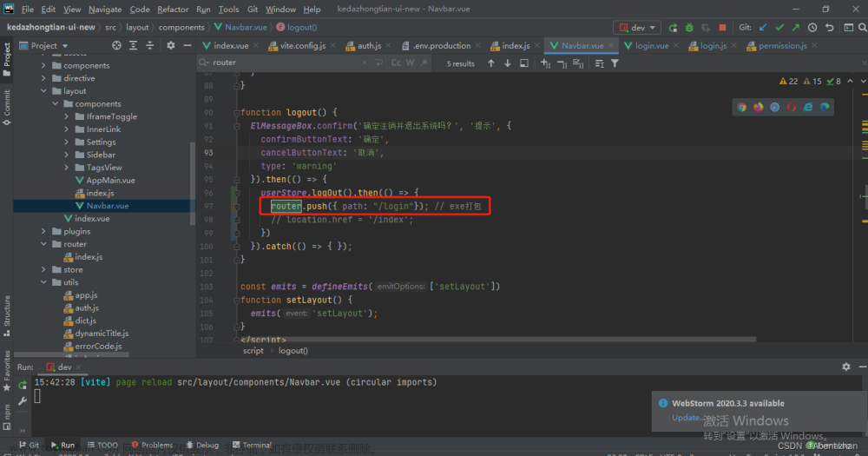This screenshot has width=868, height=456.
Task: Go to next search occurrence arrow
Action: point(507,63)
